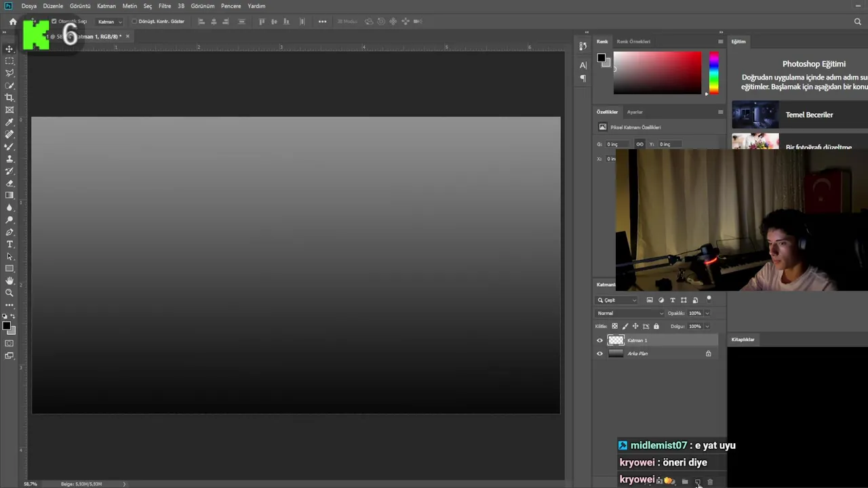
Task: Select the Lasso tool
Action: [x=9, y=73]
